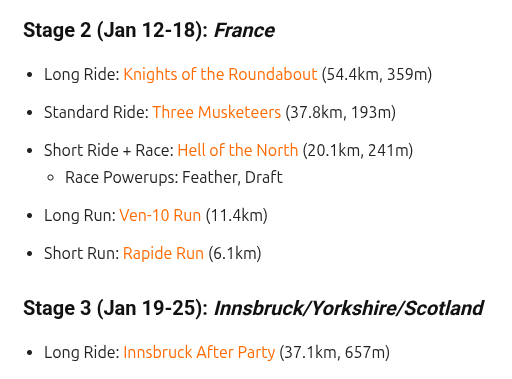
Task: Click the (37.1km, 657m) distance text
Action: (x=334, y=352)
